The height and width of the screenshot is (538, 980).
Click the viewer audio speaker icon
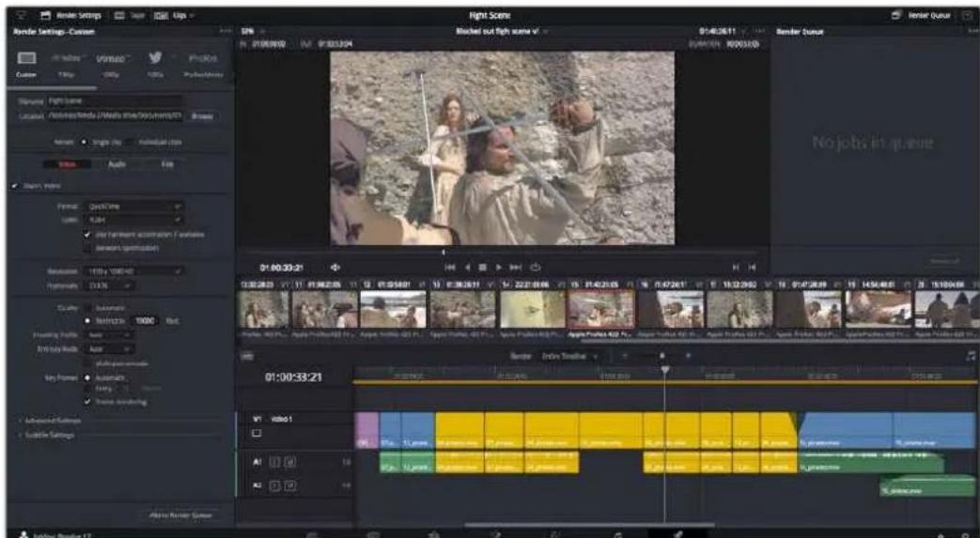click(335, 268)
